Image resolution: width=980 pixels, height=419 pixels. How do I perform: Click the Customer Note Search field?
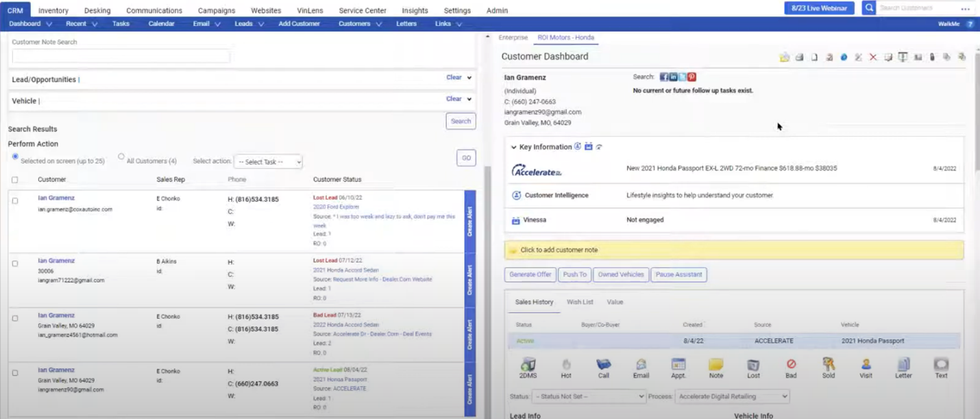(121, 56)
